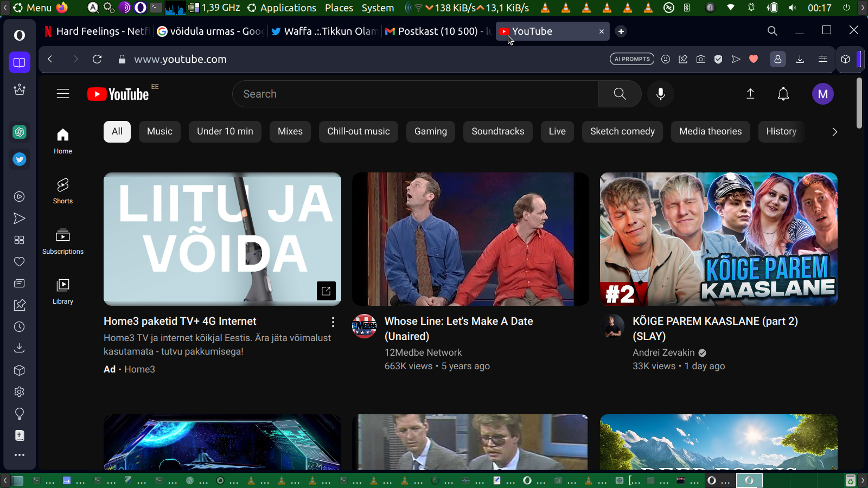Open Opera toolbar downloads icon
This screenshot has height=488, width=868.
(x=800, y=59)
